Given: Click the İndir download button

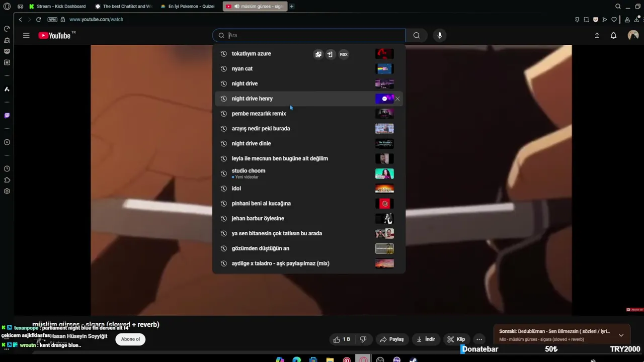Looking at the screenshot, I should click(x=425, y=339).
